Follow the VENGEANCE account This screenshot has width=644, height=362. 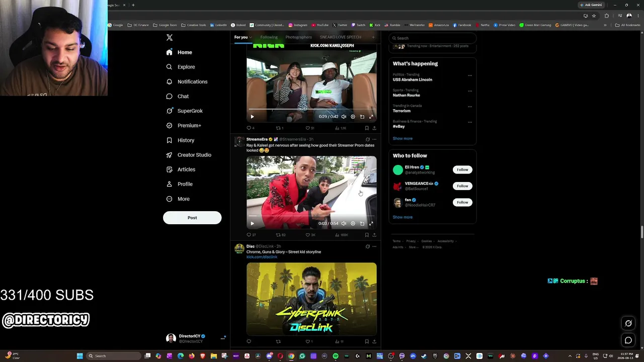(462, 186)
